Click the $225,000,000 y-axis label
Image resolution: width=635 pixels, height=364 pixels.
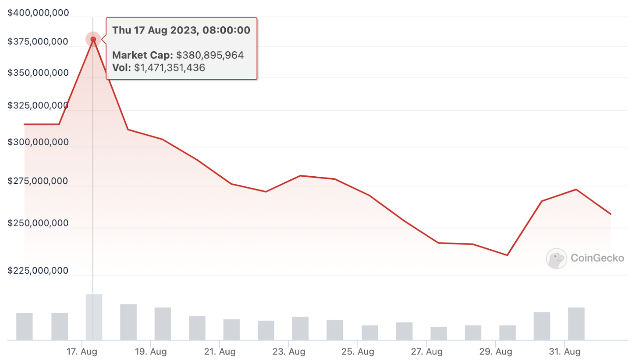(38, 270)
